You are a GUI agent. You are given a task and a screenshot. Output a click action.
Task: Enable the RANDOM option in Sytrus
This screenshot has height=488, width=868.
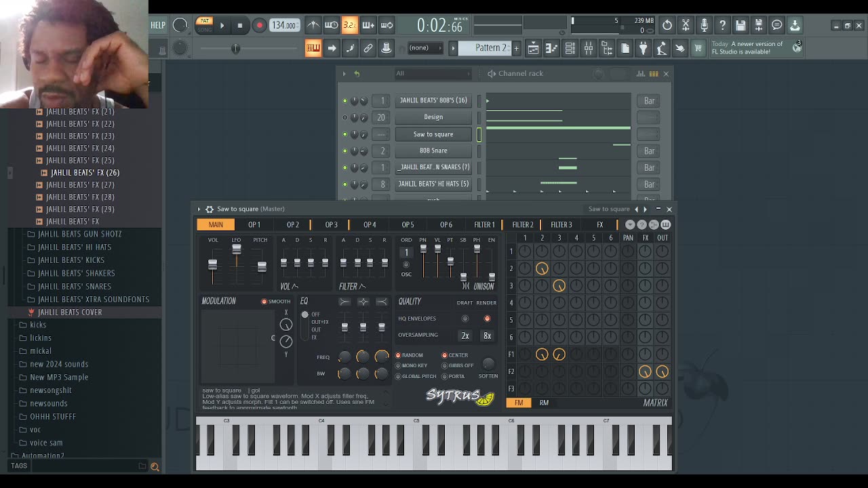tap(409, 355)
